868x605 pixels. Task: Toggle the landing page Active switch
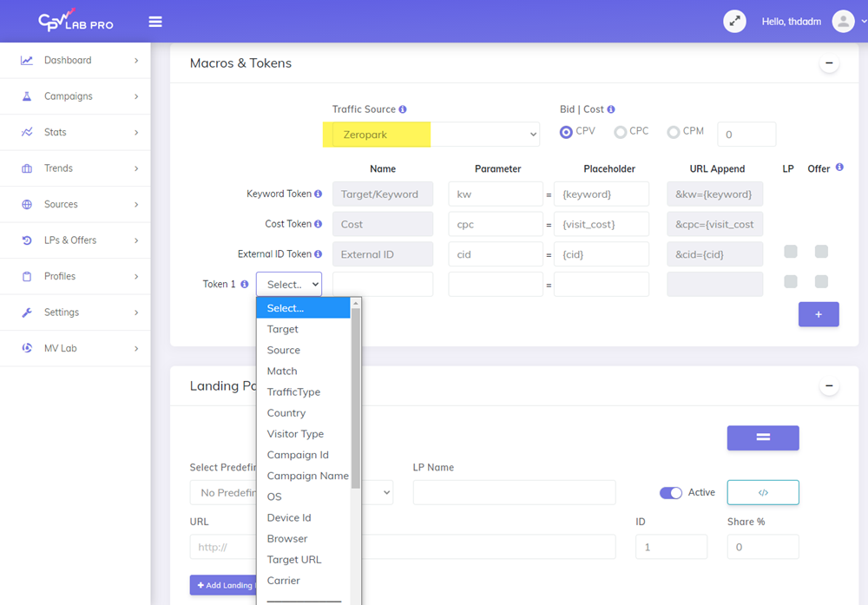click(671, 493)
